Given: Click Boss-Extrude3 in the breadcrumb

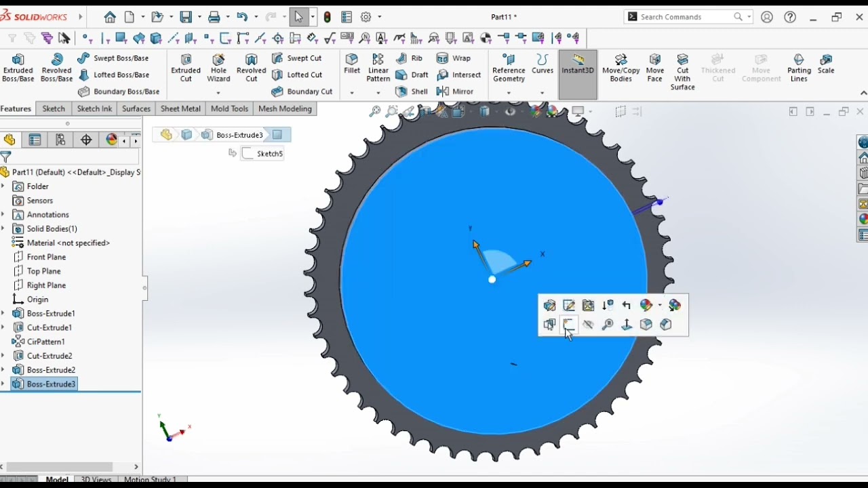Looking at the screenshot, I should coord(232,135).
